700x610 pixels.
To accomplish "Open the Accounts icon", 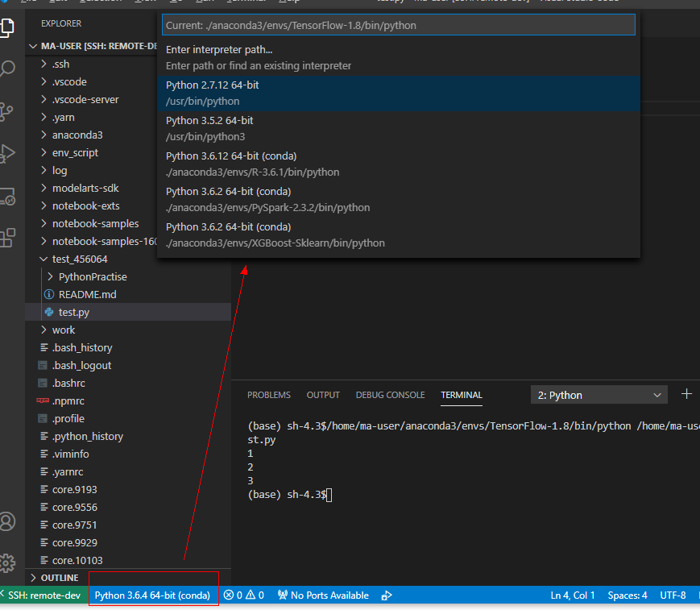I will (x=7, y=521).
